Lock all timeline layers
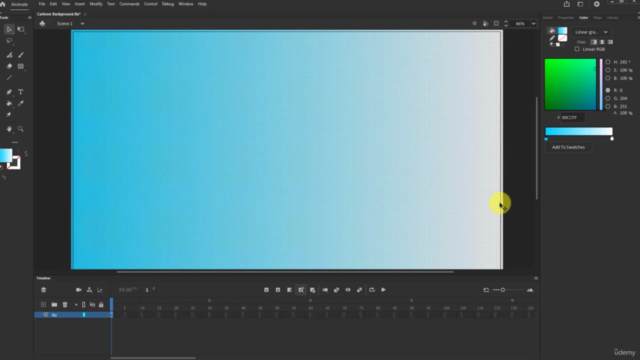The height and width of the screenshot is (360, 640). pos(101,304)
